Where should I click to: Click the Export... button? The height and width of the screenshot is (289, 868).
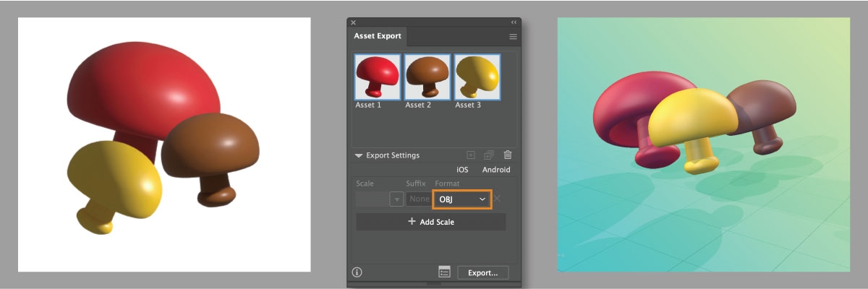tap(482, 273)
